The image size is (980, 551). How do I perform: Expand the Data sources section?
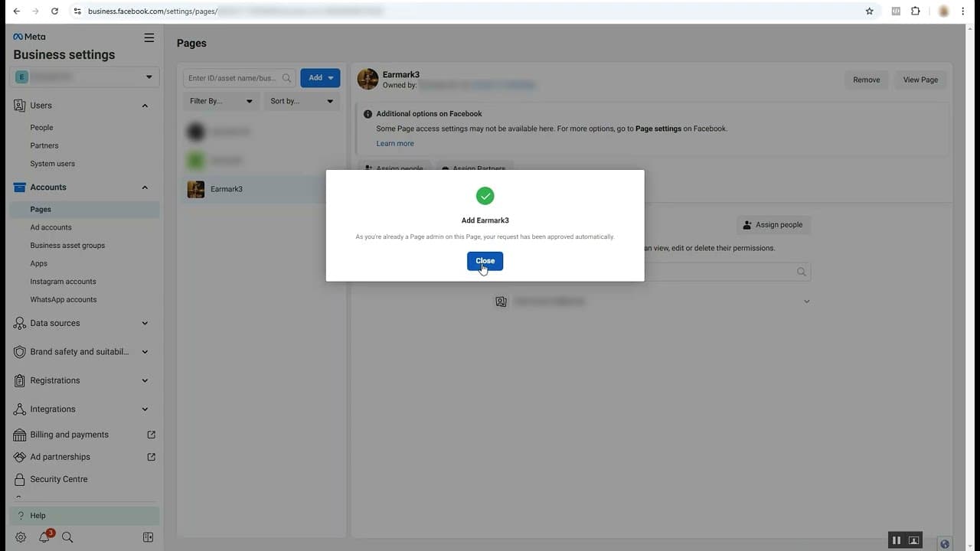tap(145, 323)
